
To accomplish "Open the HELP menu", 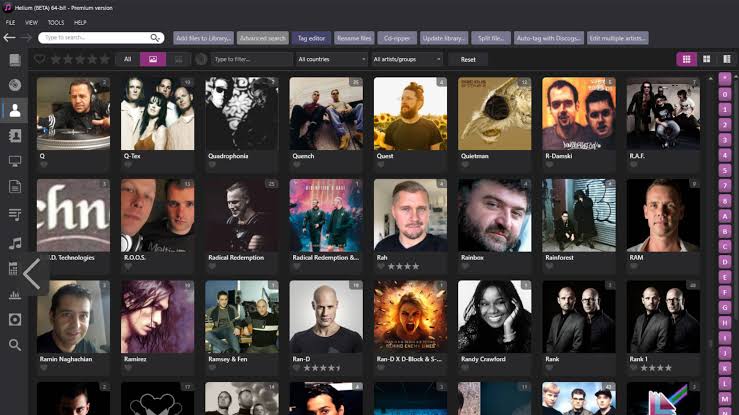I will 80,22.
